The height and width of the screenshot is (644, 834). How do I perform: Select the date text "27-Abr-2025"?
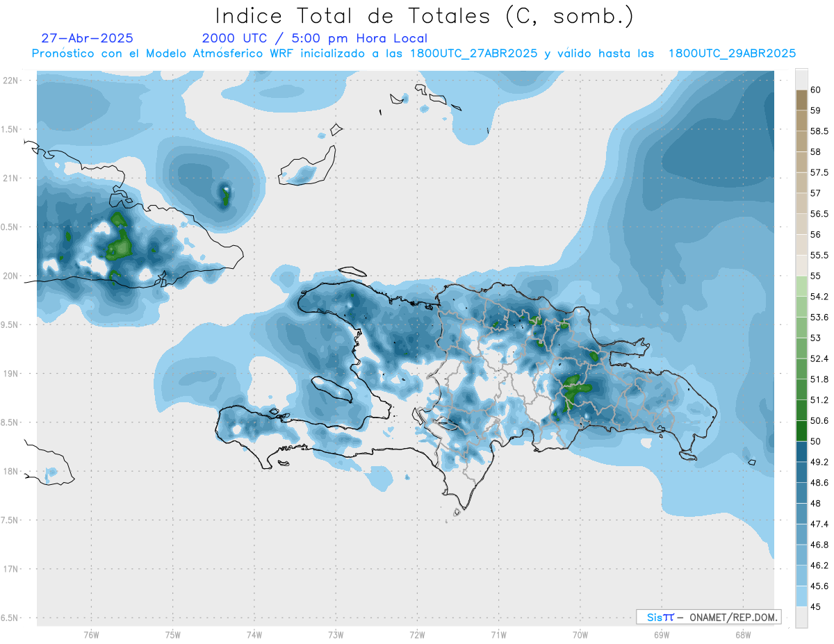point(88,39)
